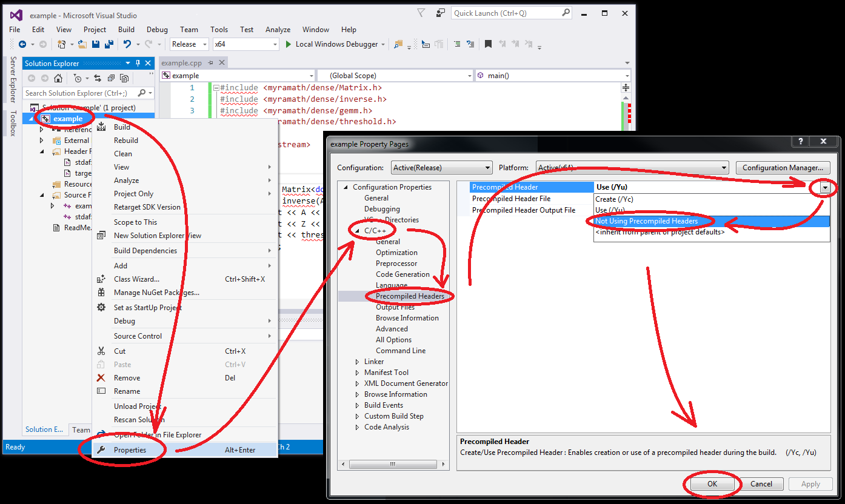Screen dimensions: 845x504
Task: Click the Properties wrench icon in context menu
Action: coord(101,449)
